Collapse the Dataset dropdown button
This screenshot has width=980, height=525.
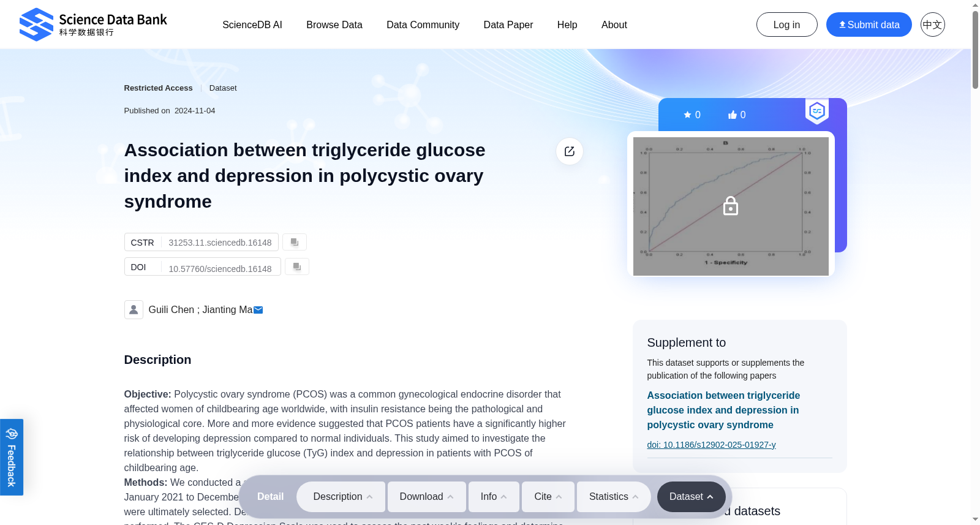pyautogui.click(x=692, y=497)
